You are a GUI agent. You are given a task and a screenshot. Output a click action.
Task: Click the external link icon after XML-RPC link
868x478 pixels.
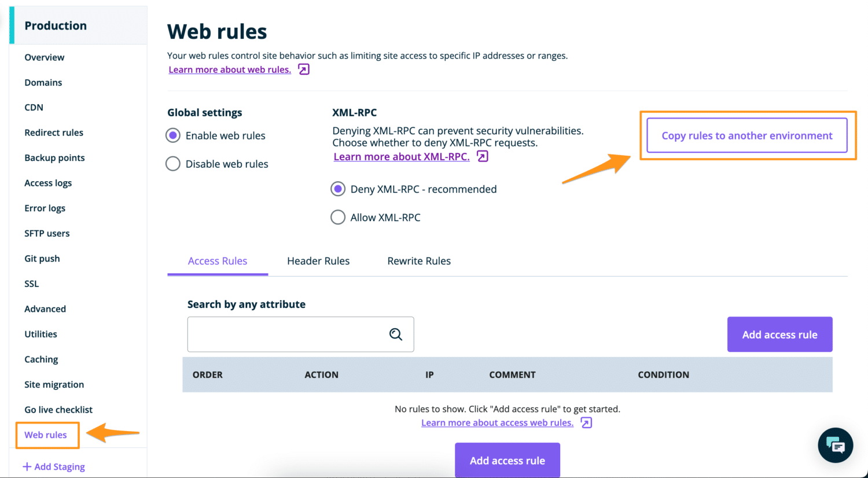click(x=483, y=156)
